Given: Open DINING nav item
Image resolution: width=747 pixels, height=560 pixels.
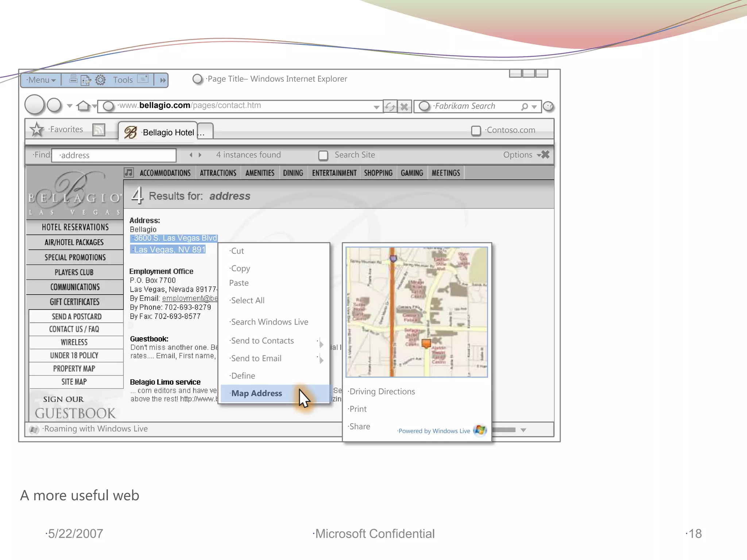Looking at the screenshot, I should click(293, 173).
